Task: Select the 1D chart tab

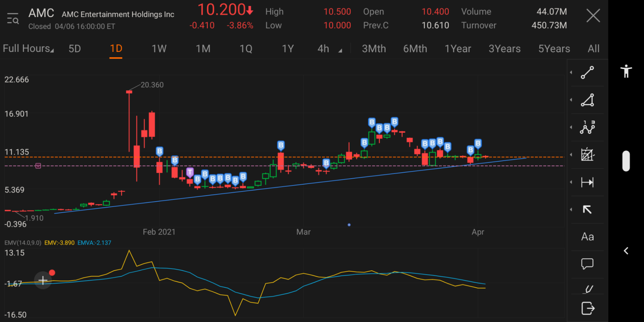Action: (116, 49)
